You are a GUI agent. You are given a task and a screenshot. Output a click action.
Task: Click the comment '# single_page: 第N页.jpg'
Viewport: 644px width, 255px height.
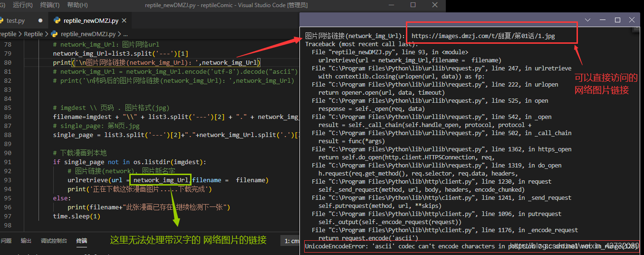coord(96,126)
